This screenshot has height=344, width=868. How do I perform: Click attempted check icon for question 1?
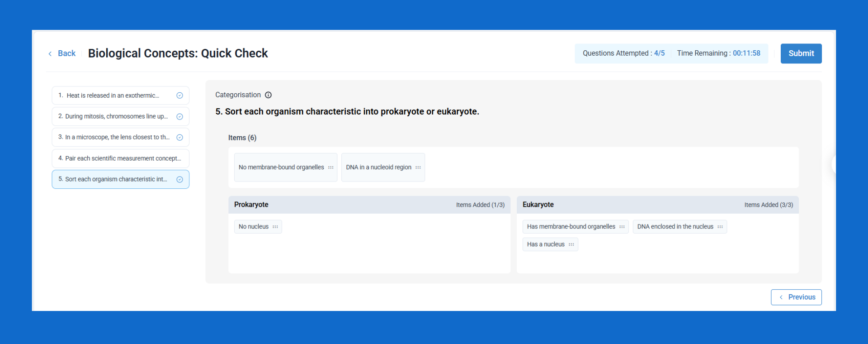coord(179,96)
